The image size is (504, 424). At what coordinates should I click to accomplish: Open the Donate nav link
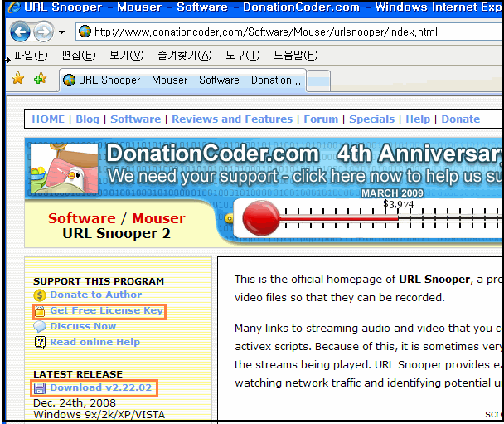point(461,119)
